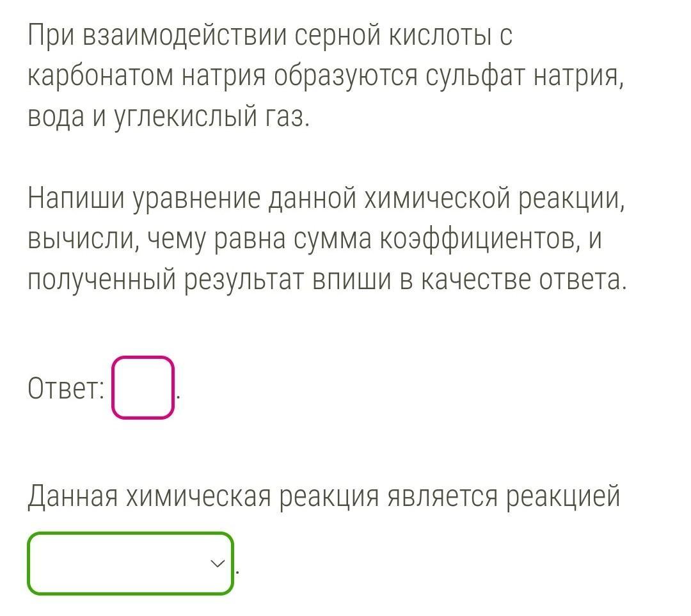Click the chevron arrow in the dropdown
This screenshot has width=691, height=616.
click(x=218, y=564)
